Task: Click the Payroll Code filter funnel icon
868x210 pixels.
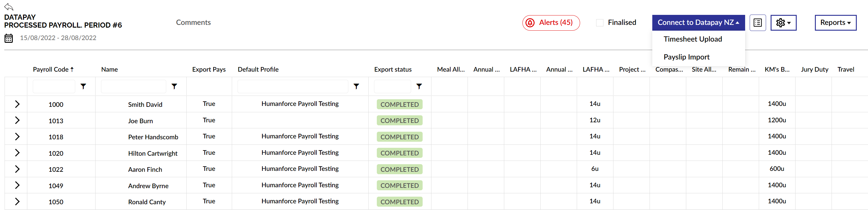Action: pos(83,86)
